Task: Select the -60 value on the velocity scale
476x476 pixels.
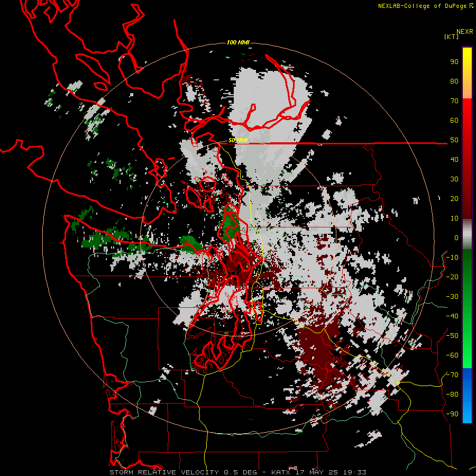Action: pos(452,355)
